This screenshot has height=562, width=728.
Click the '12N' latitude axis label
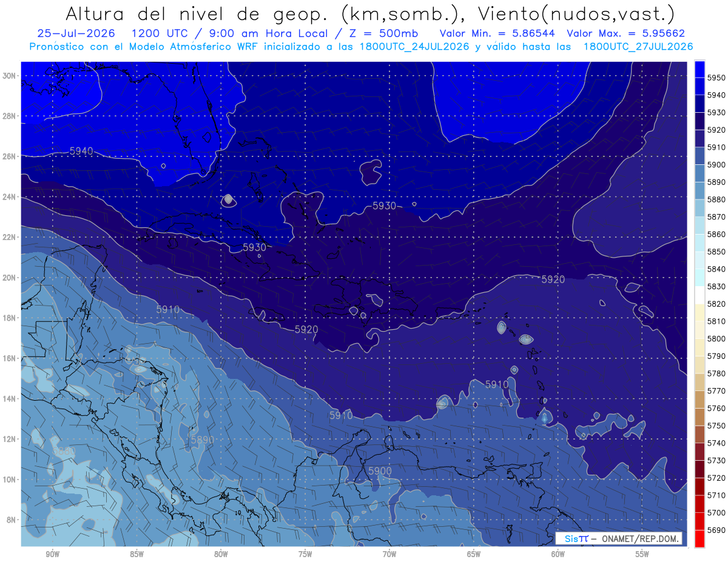(x=10, y=439)
